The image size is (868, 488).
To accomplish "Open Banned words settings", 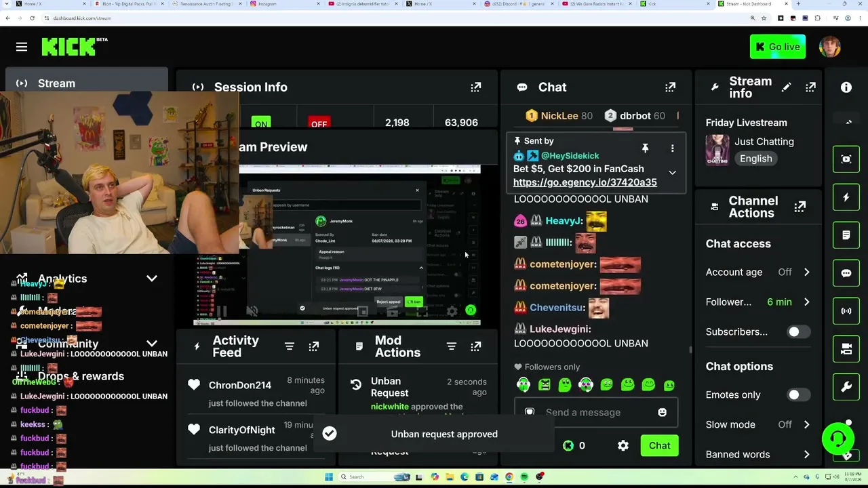I will click(x=758, y=454).
